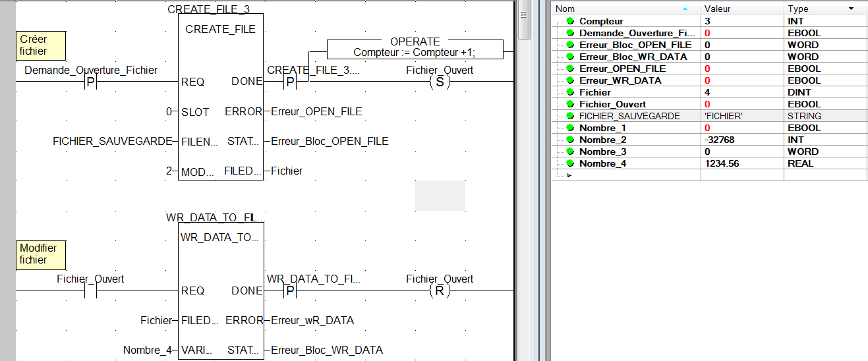Click the empty new-row marker below Nombre_4

[x=568, y=175]
